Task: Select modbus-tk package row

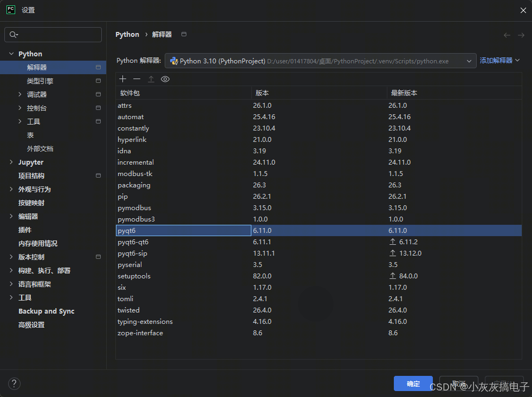Action: point(319,173)
